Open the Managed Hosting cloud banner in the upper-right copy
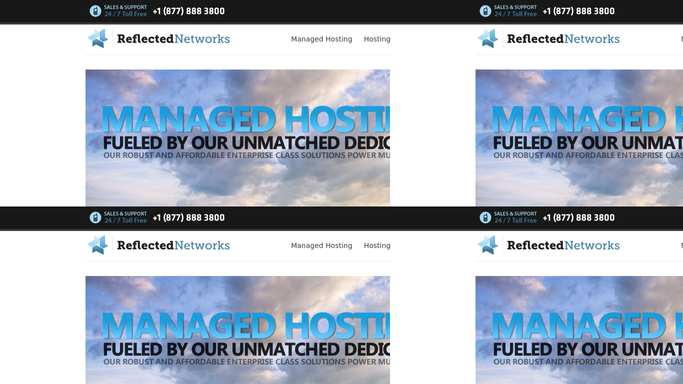The height and width of the screenshot is (384, 683). [x=579, y=138]
